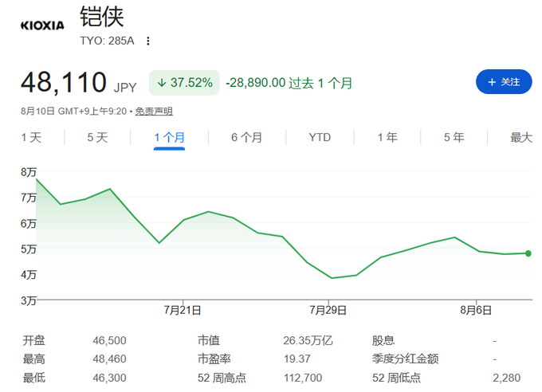The image size is (542, 392).
Task: Click the 股息 label
Action: click(383, 340)
